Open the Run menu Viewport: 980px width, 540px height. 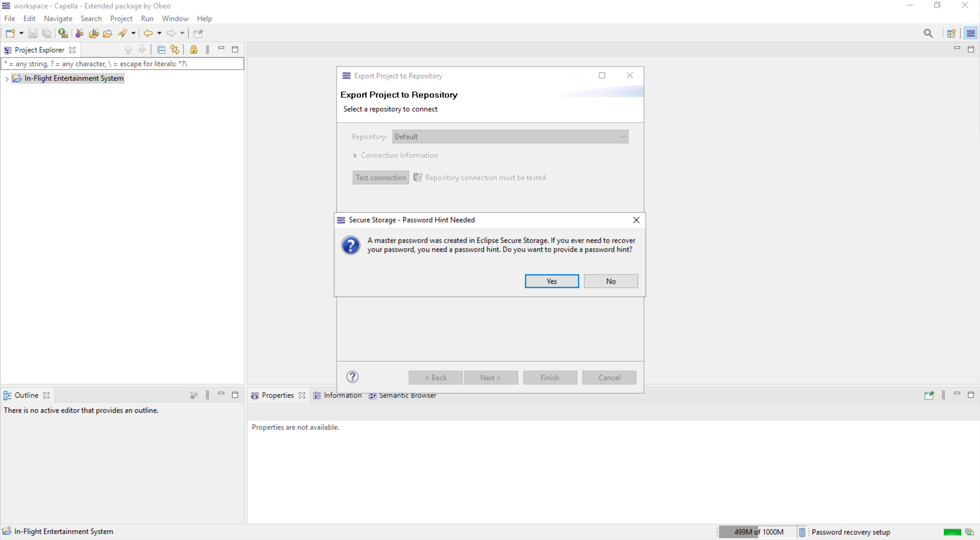click(x=147, y=19)
